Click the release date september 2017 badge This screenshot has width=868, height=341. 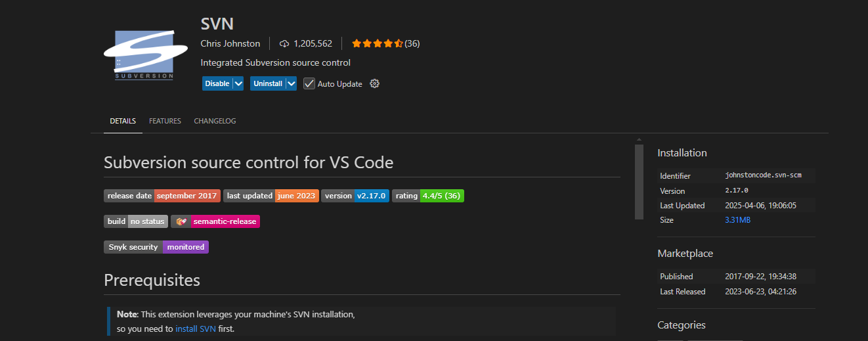click(162, 196)
